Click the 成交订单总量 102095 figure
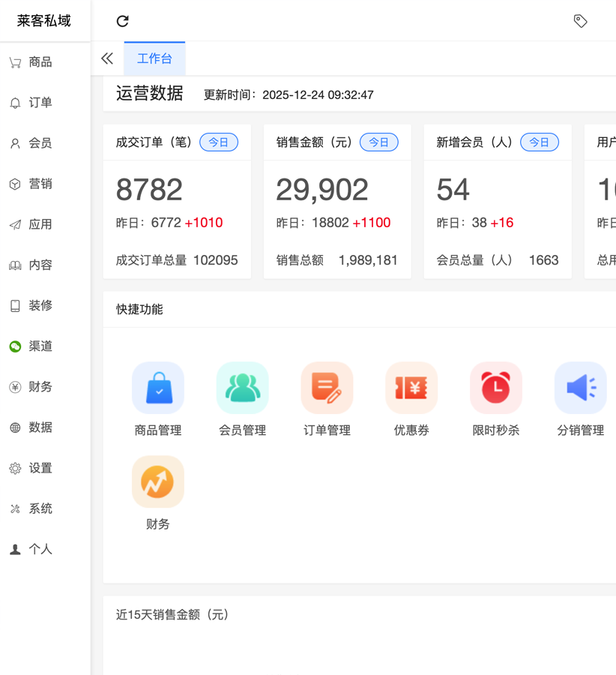Viewport: 616px width, 675px height. click(x=215, y=260)
